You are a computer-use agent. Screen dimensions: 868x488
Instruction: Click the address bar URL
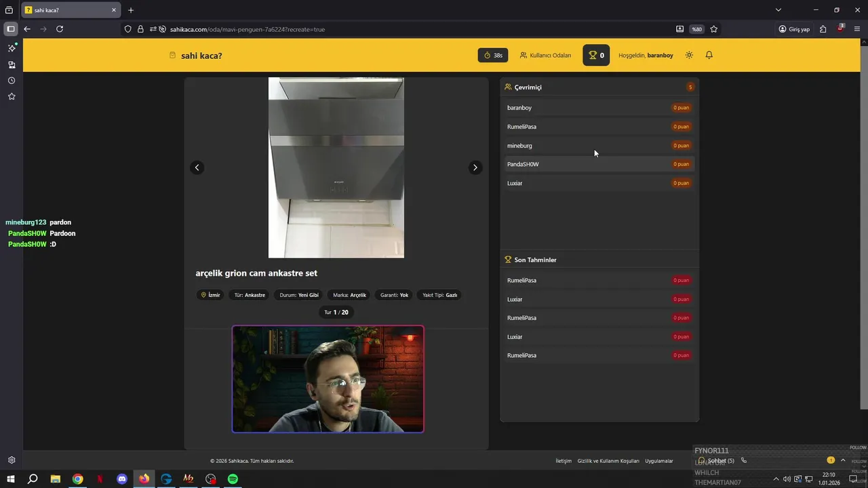coord(248,29)
